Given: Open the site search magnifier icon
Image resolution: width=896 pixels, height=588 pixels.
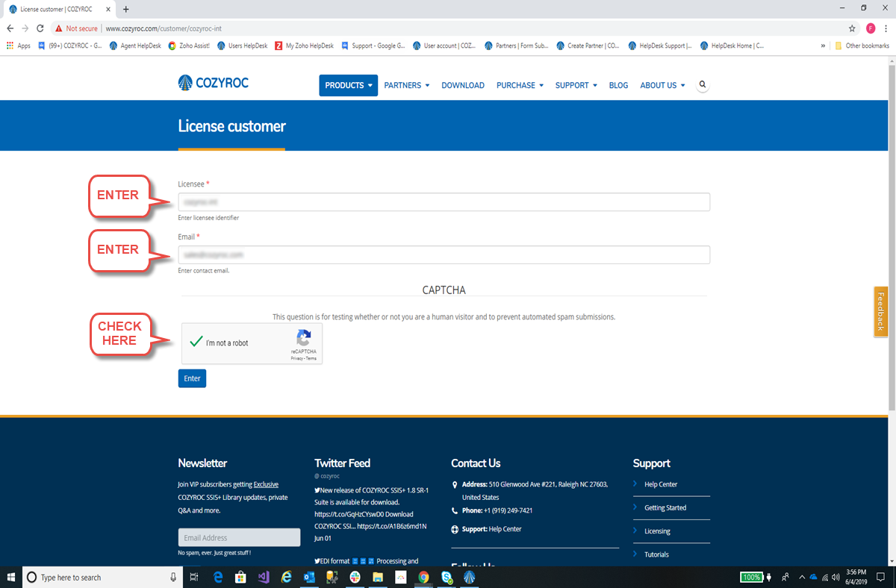Looking at the screenshot, I should point(703,85).
